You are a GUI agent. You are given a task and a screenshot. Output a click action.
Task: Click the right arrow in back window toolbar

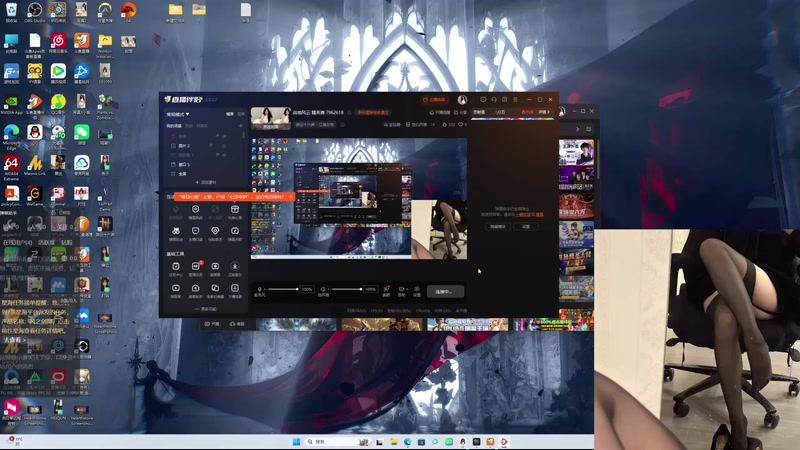tap(578, 129)
